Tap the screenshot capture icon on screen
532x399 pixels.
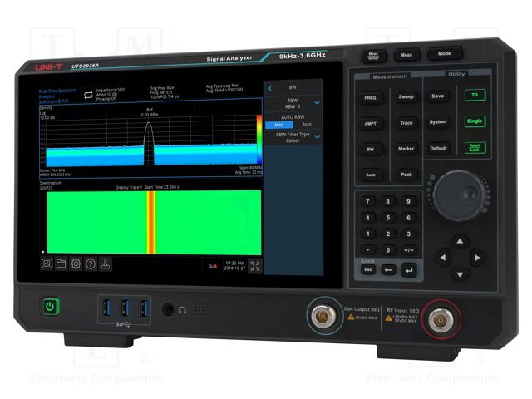coord(47,263)
